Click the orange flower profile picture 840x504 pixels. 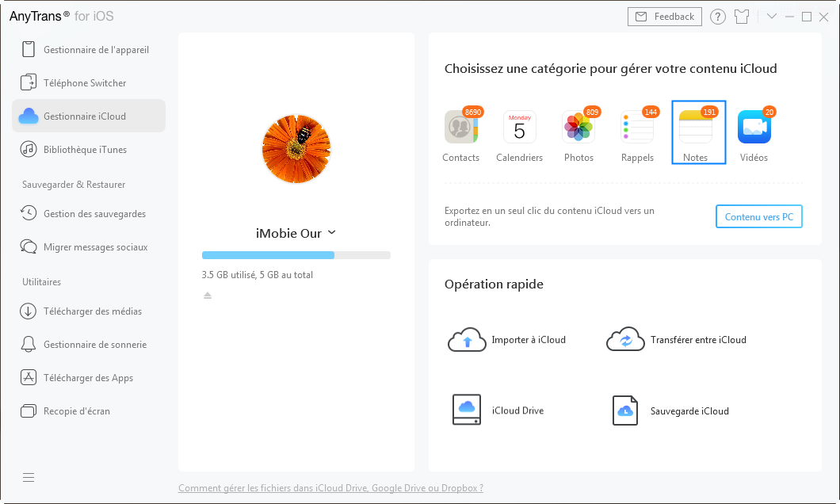click(x=296, y=149)
